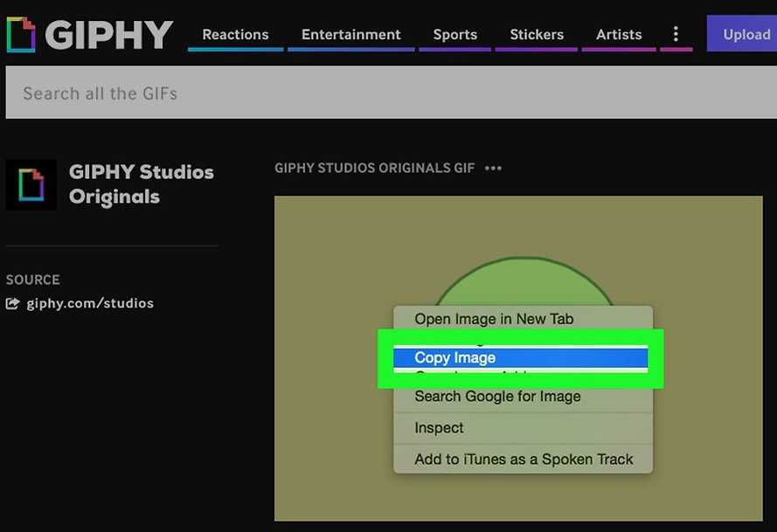Choose Open Image in New Tab
The width and height of the screenshot is (777, 532).
[494, 319]
